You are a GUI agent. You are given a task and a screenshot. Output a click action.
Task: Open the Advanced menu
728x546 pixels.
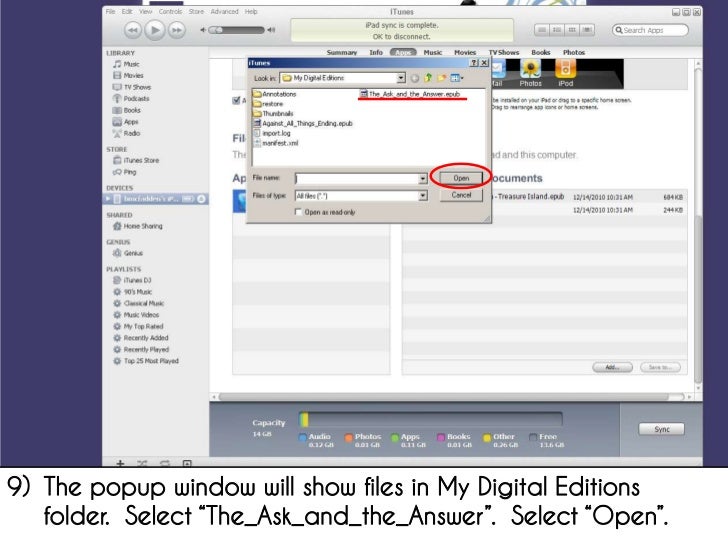(224, 12)
